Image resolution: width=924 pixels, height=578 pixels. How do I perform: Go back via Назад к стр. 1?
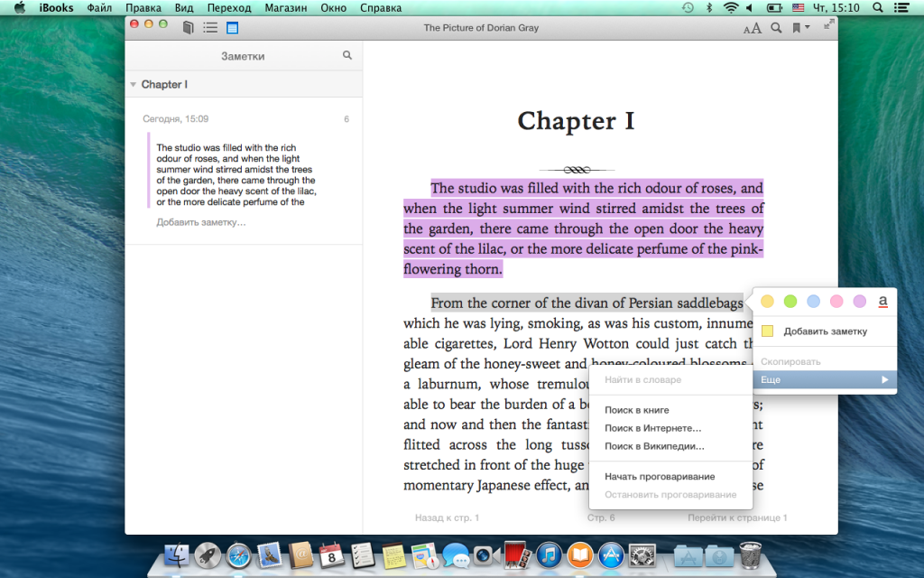point(447,517)
